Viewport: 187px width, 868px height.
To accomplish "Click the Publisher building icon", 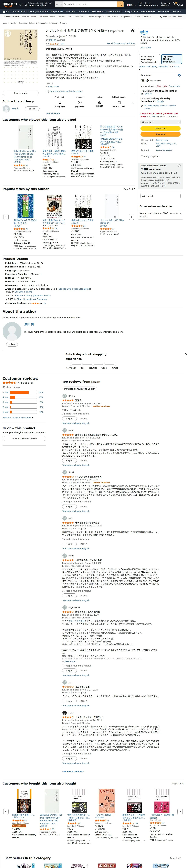I will (x=99, y=102).
